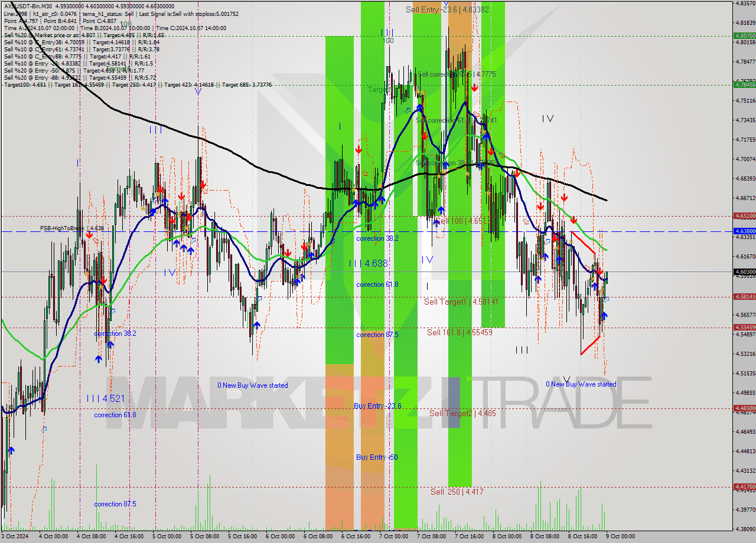Click the red 4.55459 price axis tag
This screenshot has width=756, height=543.
[x=745, y=327]
